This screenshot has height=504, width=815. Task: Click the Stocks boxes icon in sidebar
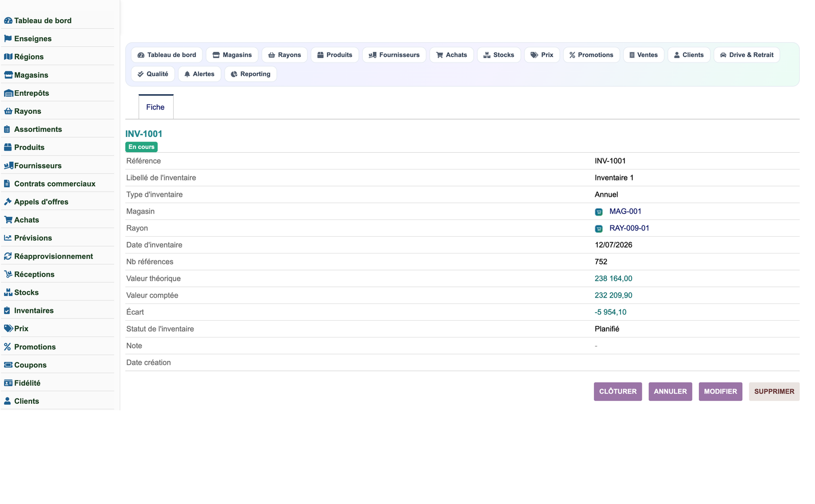click(8, 293)
